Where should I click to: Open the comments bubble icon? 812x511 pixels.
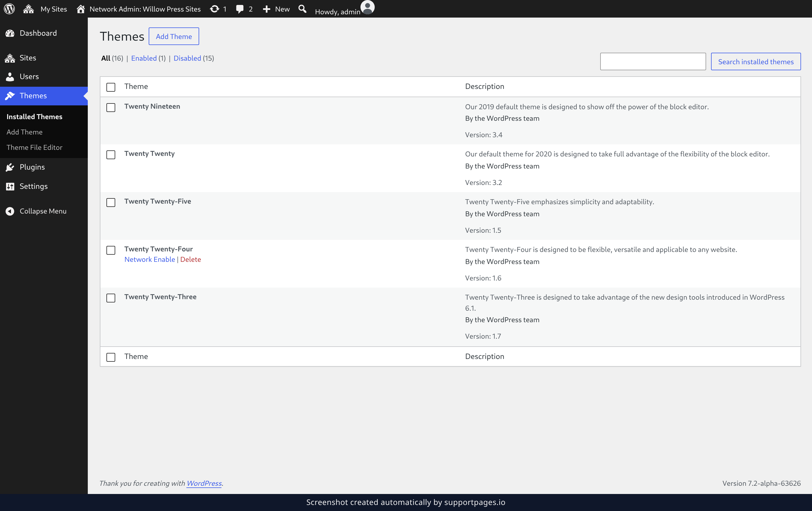point(239,9)
